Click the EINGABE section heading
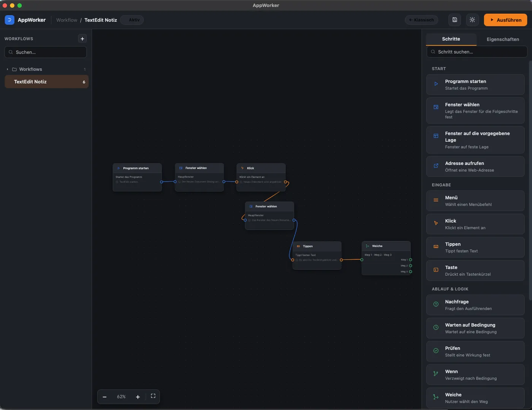Screen dimensions: 532x410 tap(441, 185)
